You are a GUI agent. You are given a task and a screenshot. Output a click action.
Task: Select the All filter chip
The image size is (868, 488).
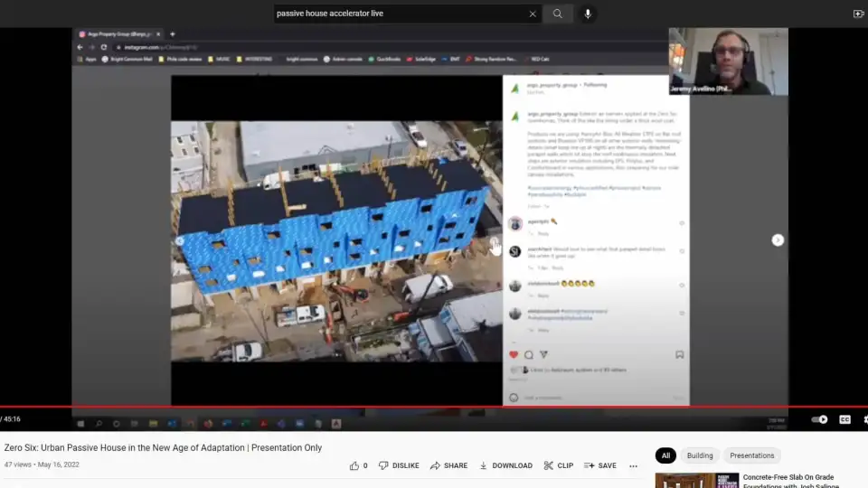click(665, 455)
